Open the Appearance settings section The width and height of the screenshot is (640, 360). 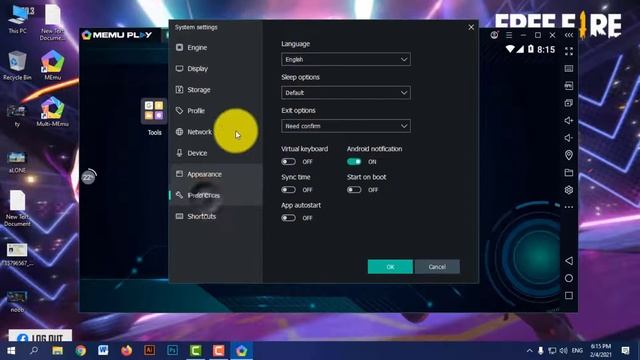(216, 174)
